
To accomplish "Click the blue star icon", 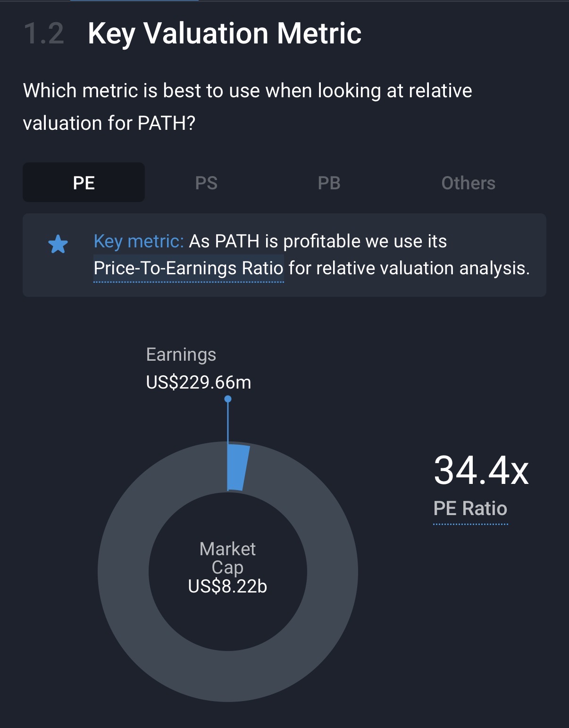I will [58, 244].
